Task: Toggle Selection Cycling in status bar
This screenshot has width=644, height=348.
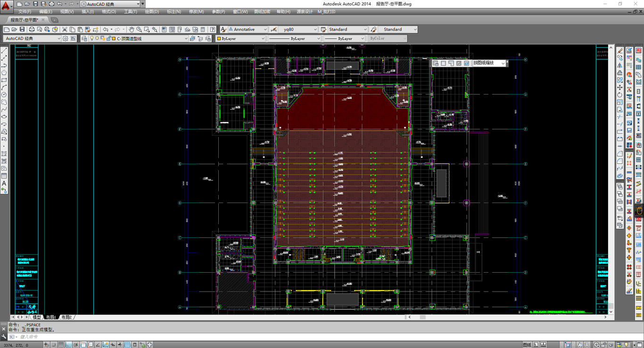Action: (142, 345)
